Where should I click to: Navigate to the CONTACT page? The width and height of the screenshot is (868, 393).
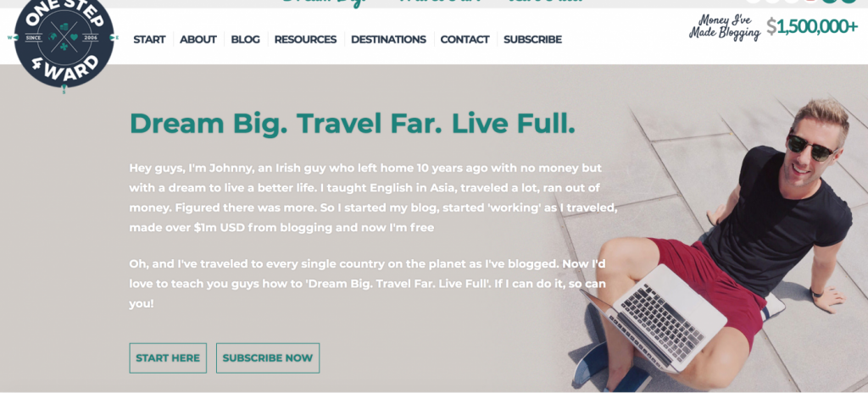[x=465, y=39]
